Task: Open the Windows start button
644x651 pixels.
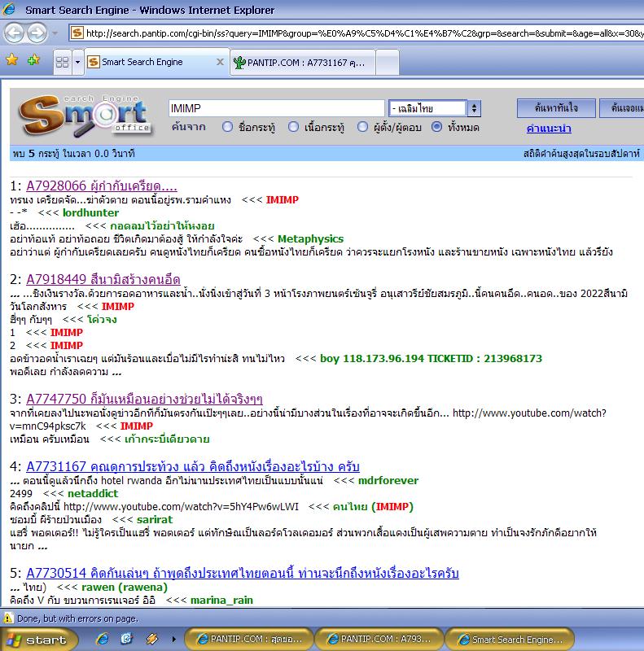Action: [x=39, y=640]
